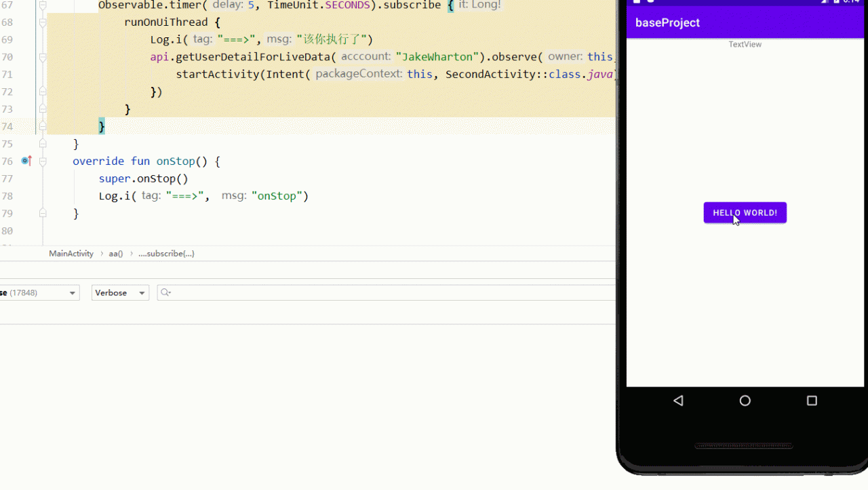The height and width of the screenshot is (490, 868).
Task: Tap the Back navigation button on the emulator
Action: pyautogui.click(x=678, y=400)
